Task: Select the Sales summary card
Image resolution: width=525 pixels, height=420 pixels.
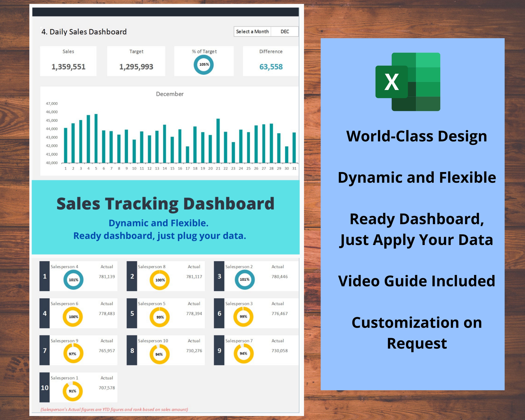Action: tap(69, 61)
